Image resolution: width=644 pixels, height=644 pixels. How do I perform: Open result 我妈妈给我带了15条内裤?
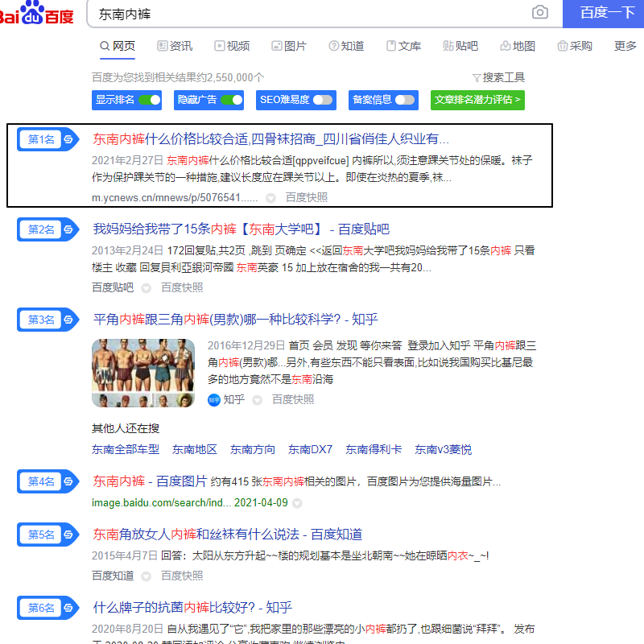241,229
